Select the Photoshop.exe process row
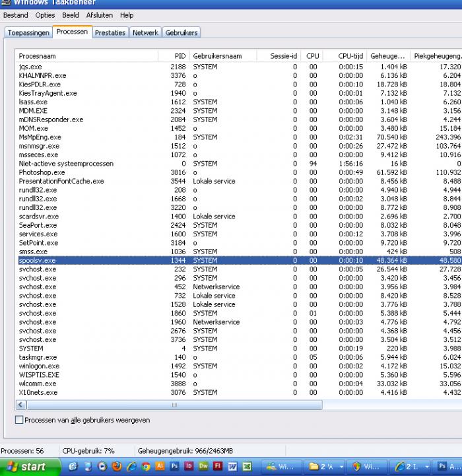Screen dimensions: 462x476 [x=240, y=172]
